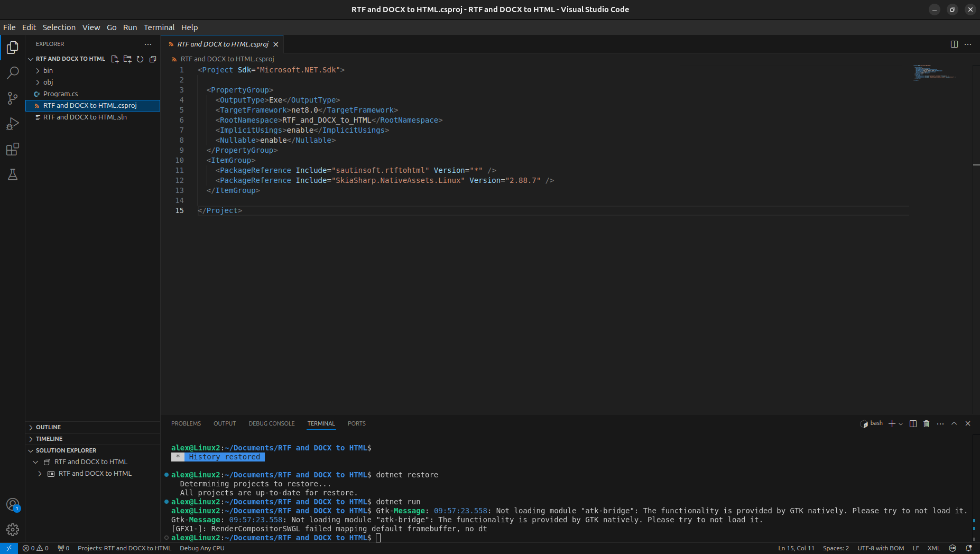Expand the Outline section
980x554 pixels.
click(x=48, y=427)
